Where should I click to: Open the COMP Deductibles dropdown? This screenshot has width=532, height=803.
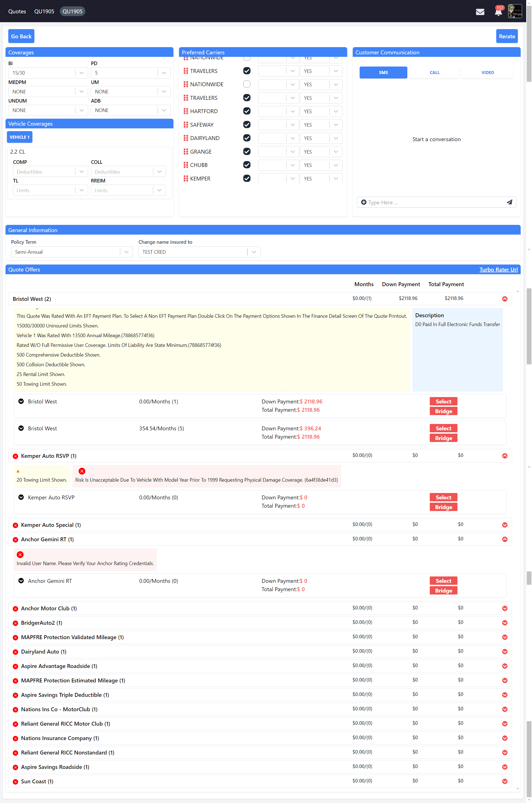tap(50, 172)
